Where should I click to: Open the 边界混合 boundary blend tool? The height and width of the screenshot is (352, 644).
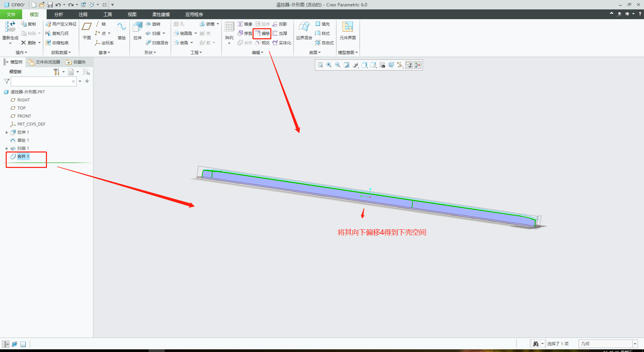[x=304, y=31]
